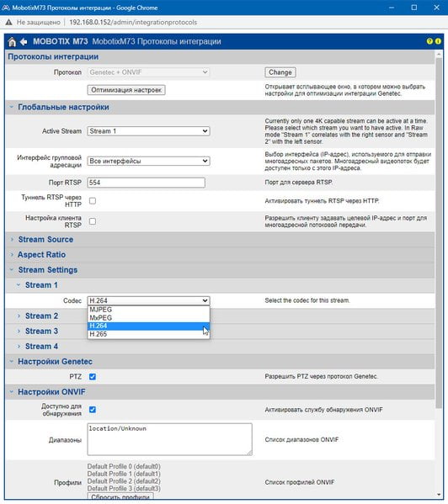Open the Все интерфейсы multicast dropdown
The width and height of the screenshot is (448, 504).
(148, 161)
